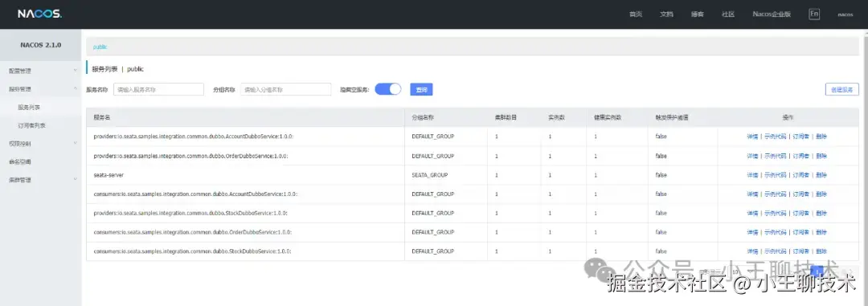Open 命名空间 in the sidebar
Screen dimensions: 868x306
click(x=20, y=162)
